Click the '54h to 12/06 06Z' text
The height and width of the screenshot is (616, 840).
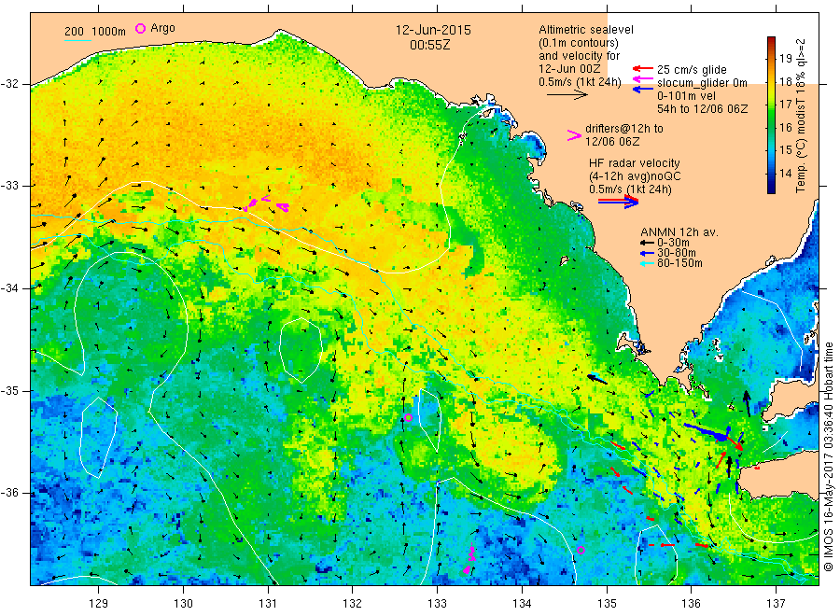coord(702,109)
